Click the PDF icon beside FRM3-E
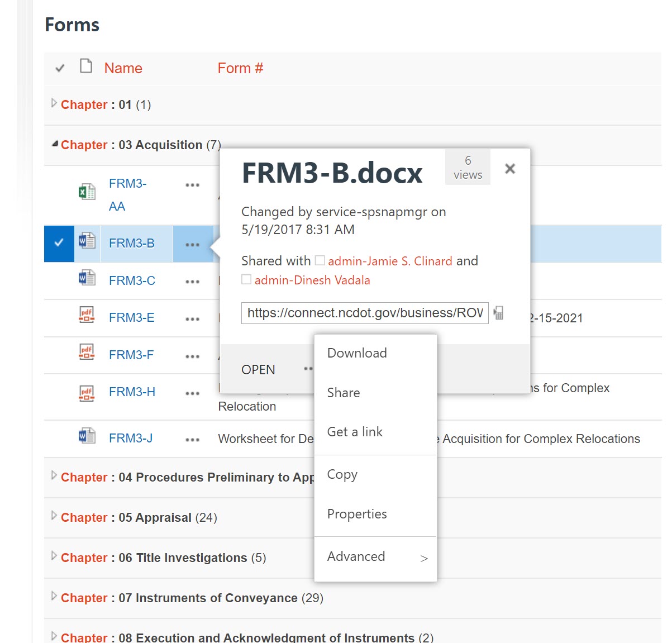This screenshot has width=672, height=643. [x=87, y=315]
